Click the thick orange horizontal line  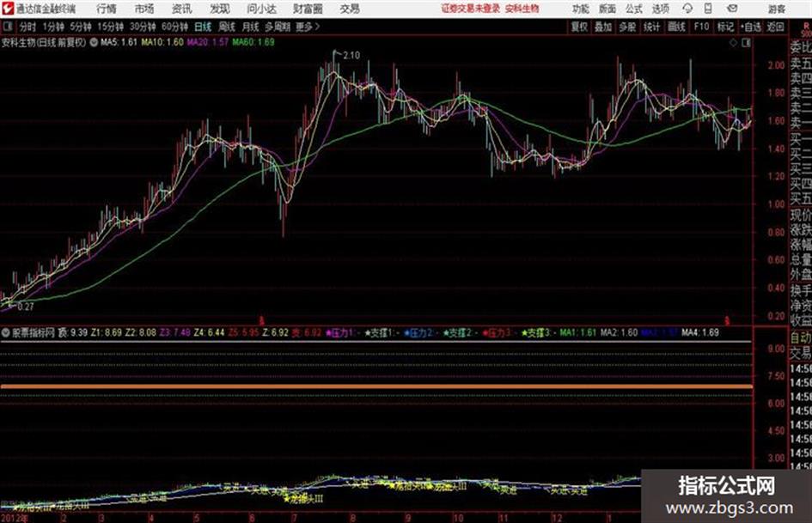376,386
